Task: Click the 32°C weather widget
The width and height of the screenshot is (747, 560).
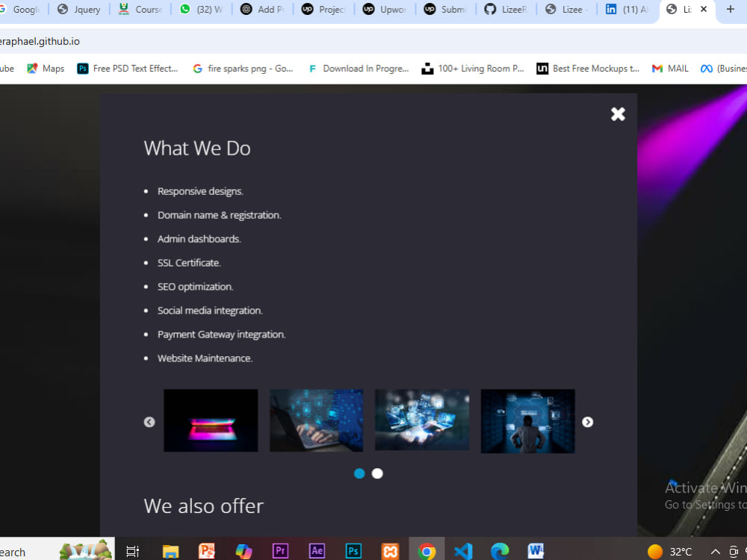Action: pyautogui.click(x=670, y=552)
